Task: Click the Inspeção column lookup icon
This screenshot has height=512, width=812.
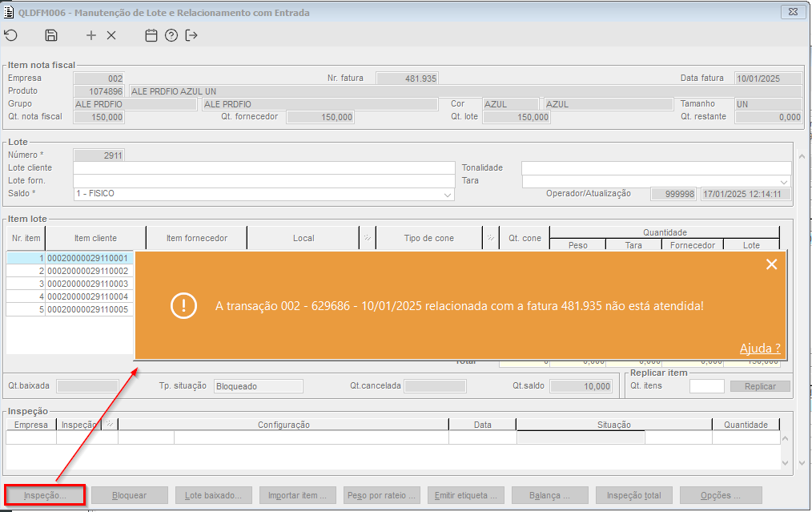Action: pyautogui.click(x=110, y=425)
